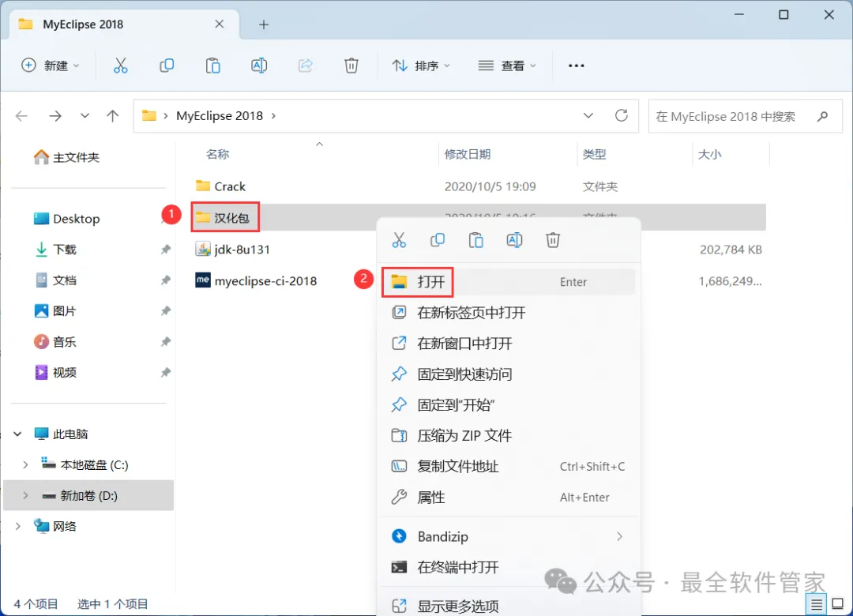The image size is (853, 616).
Task: Sort by the 名称 column header
Action: tap(218, 154)
